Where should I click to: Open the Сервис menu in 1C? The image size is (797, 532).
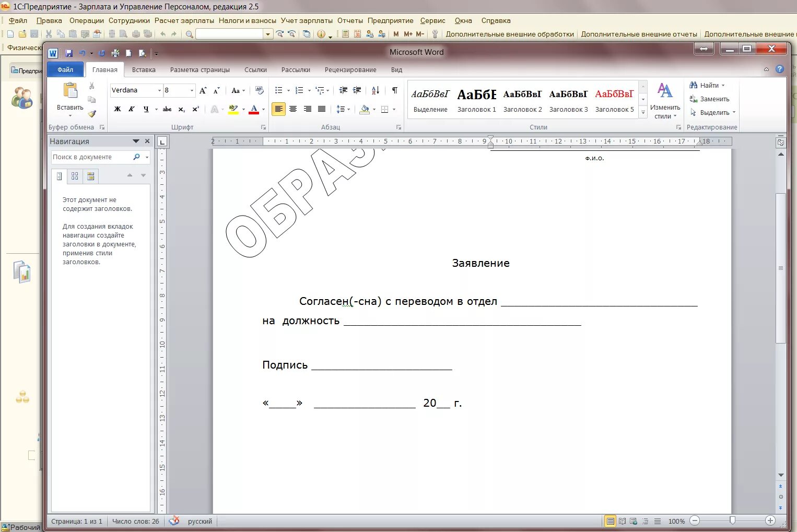click(x=432, y=21)
